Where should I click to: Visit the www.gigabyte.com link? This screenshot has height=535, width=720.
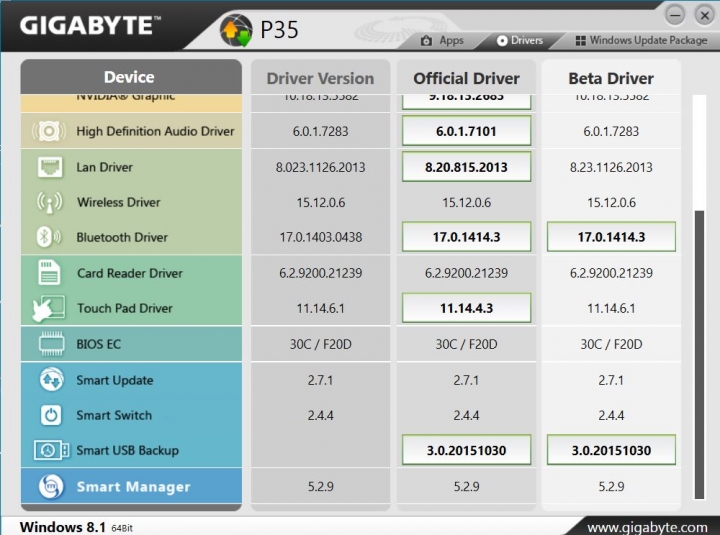click(x=647, y=526)
